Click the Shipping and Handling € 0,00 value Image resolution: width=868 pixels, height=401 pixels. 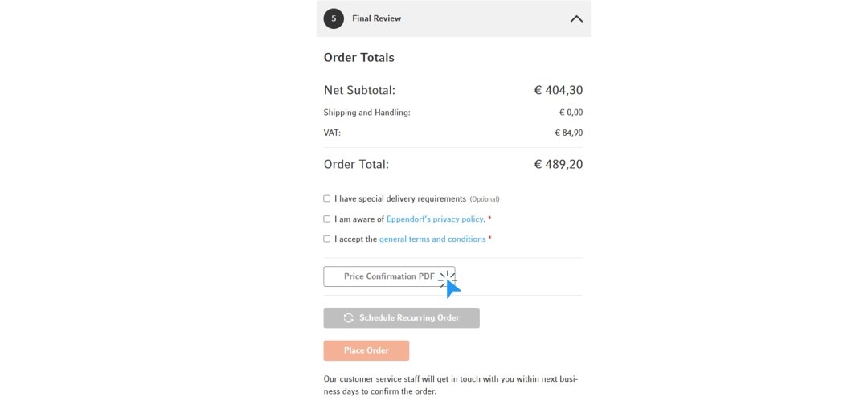571,113
